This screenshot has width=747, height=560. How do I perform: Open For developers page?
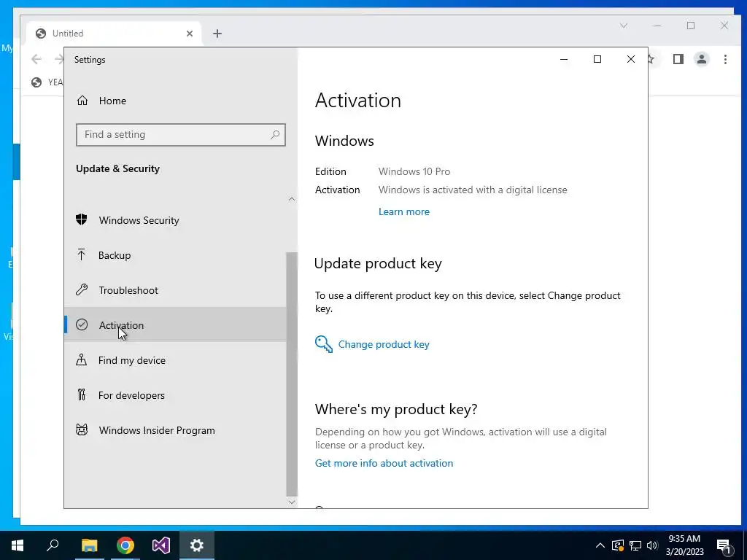click(x=175, y=394)
